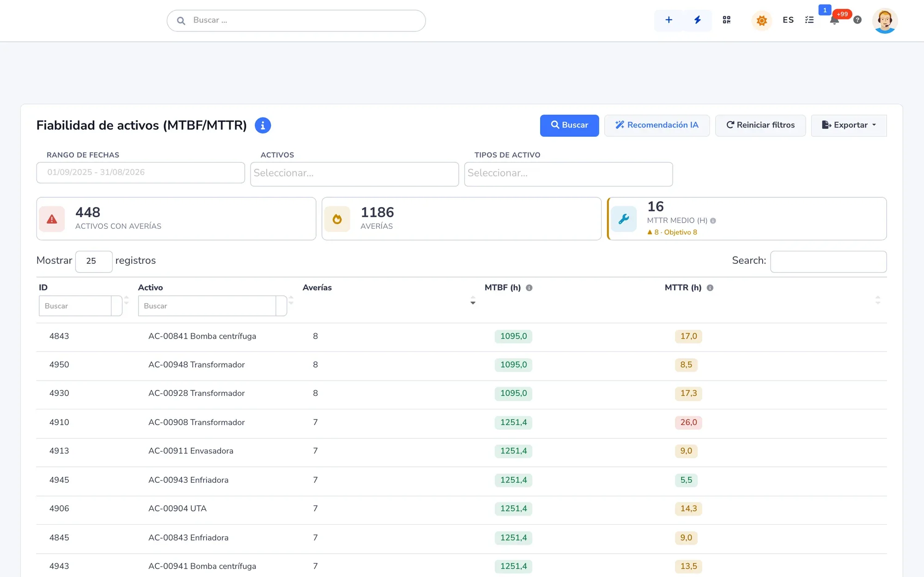Open the lightning bolt quick actions icon
This screenshot has width=924, height=577.
coord(698,20)
